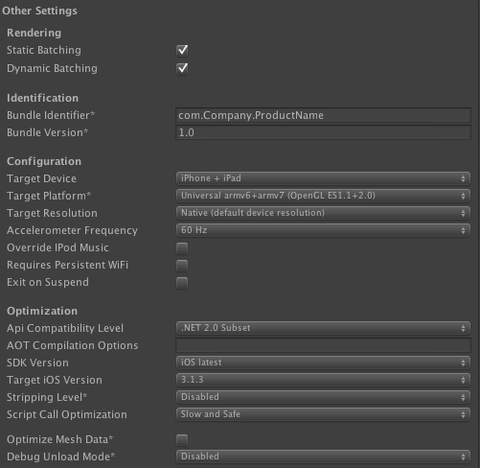Click the AOT Compilation Options field
Viewport: 480px width, 468px height.
pos(323,345)
